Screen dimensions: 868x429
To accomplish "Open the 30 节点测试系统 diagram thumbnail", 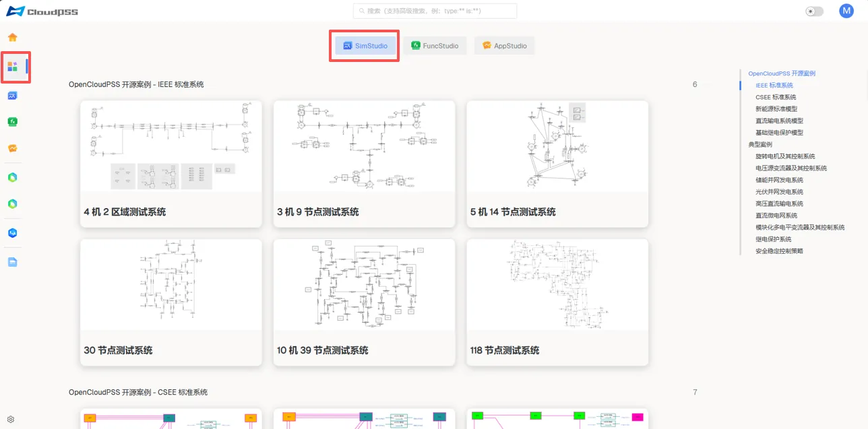I will [171, 285].
